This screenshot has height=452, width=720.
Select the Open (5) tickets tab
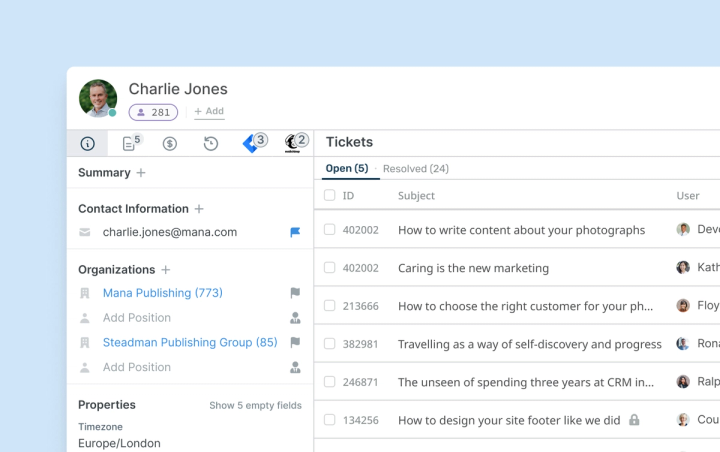(x=347, y=169)
